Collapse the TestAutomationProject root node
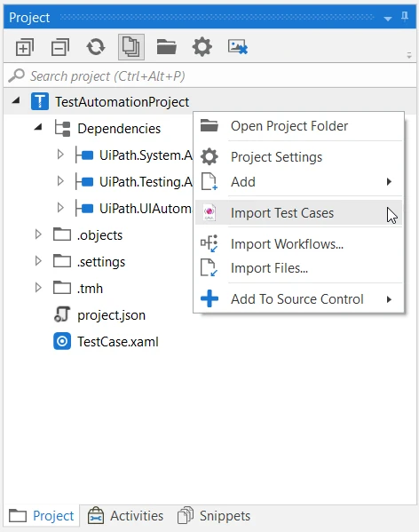 click(x=16, y=100)
